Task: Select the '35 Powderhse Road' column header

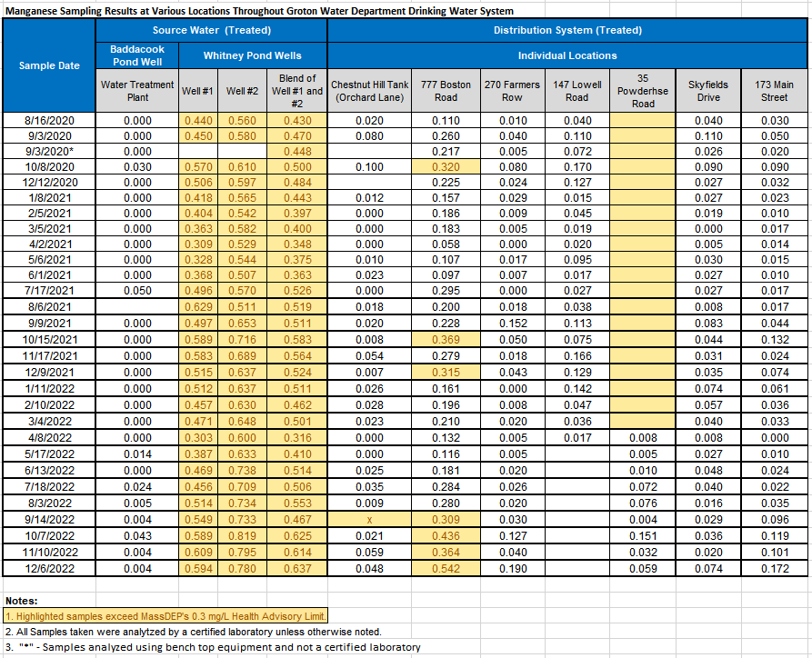Action: pyautogui.click(x=643, y=91)
